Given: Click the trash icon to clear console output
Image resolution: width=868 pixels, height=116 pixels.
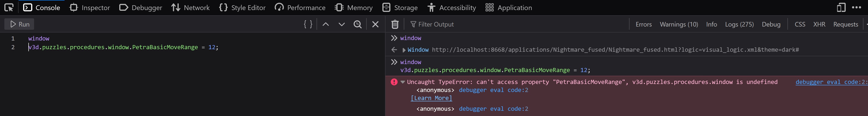Looking at the screenshot, I should [395, 24].
